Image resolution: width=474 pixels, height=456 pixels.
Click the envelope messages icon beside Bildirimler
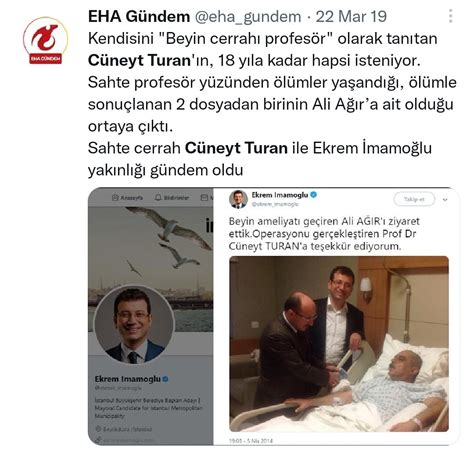pos(204,198)
